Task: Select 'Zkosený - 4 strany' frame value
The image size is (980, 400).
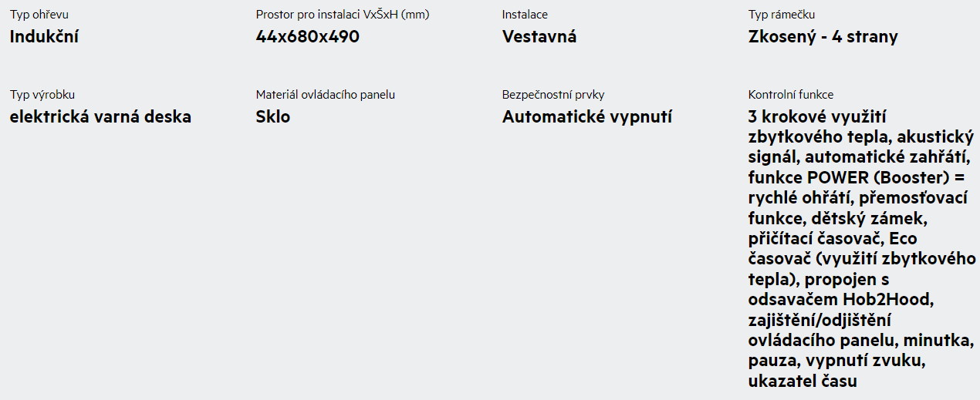Action: (823, 36)
